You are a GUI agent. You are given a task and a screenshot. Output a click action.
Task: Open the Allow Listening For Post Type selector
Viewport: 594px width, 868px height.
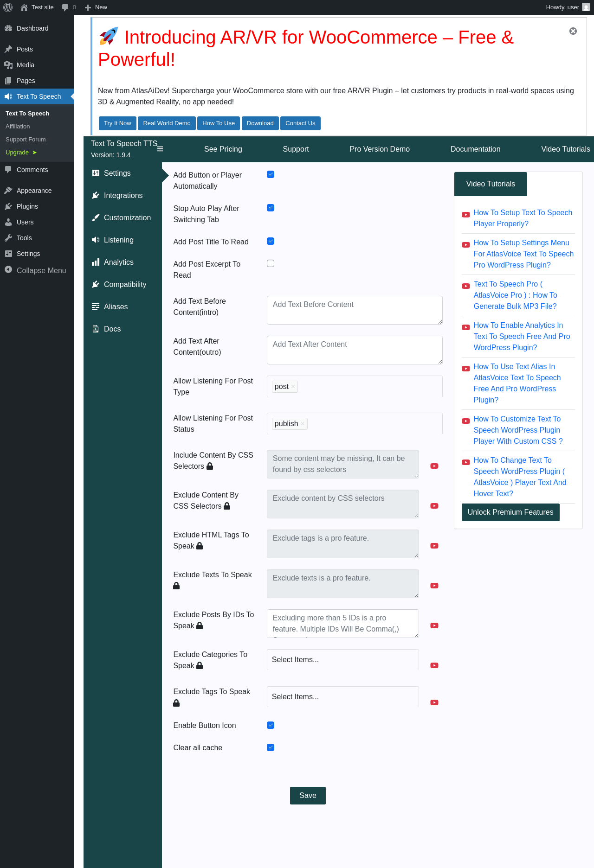point(355,386)
